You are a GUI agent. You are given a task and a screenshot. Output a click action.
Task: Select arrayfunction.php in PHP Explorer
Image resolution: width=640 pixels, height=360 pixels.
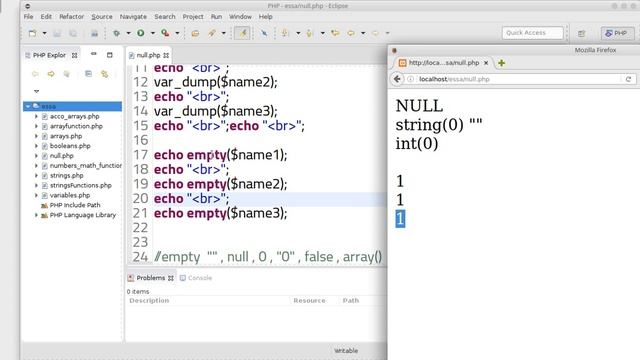pos(76,126)
